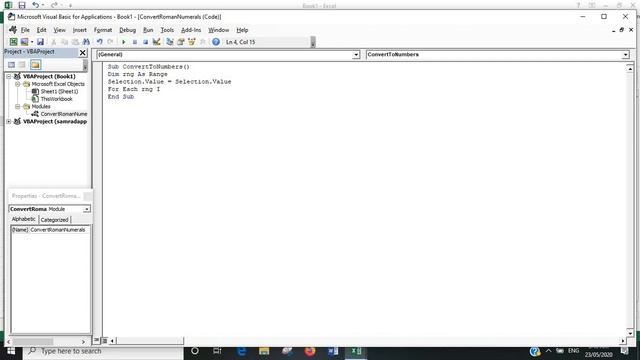Open Microsoft Edge from taskbar
The height and width of the screenshot is (360, 640).
(242, 351)
